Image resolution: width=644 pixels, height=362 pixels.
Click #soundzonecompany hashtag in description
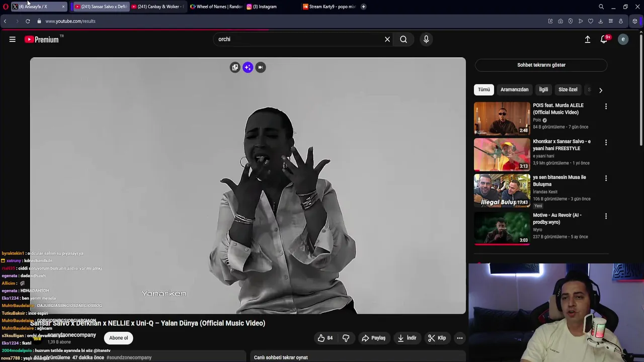point(129,357)
